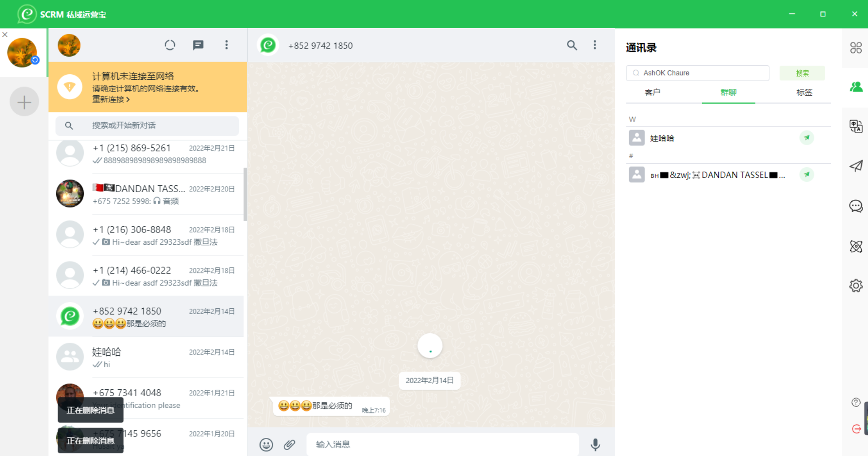The width and height of the screenshot is (868, 456).
Task: Open new chat message icon
Action: click(198, 45)
